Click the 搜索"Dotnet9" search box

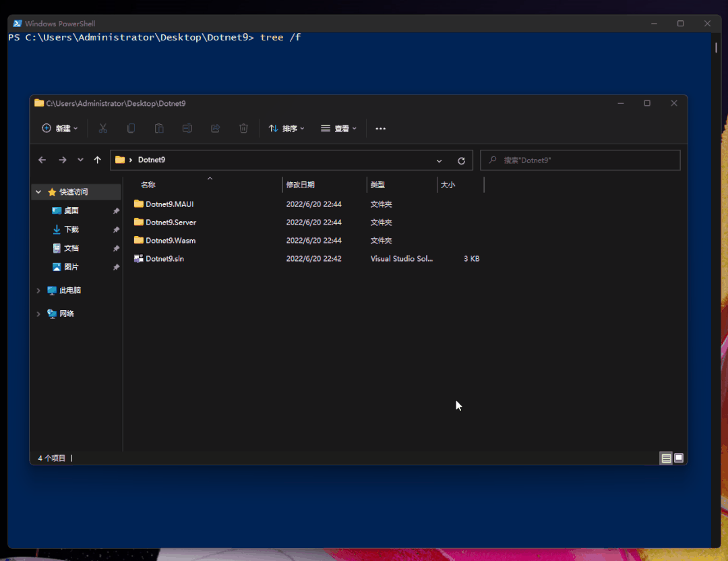[580, 160]
